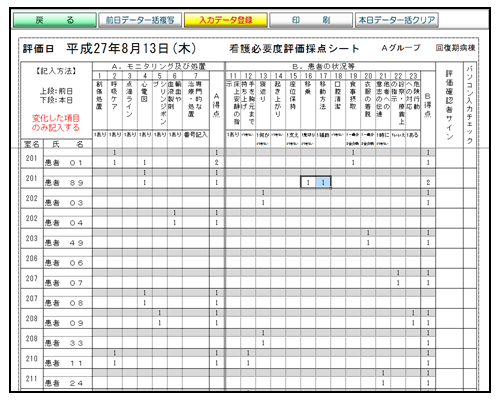Click the green 戻る button
This screenshot has height=400, width=500.
(55, 20)
